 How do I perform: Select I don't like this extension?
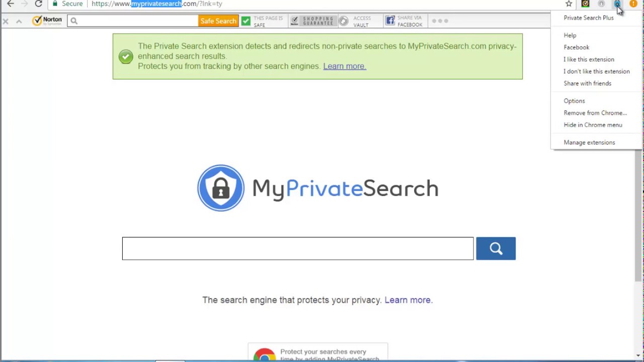click(596, 71)
